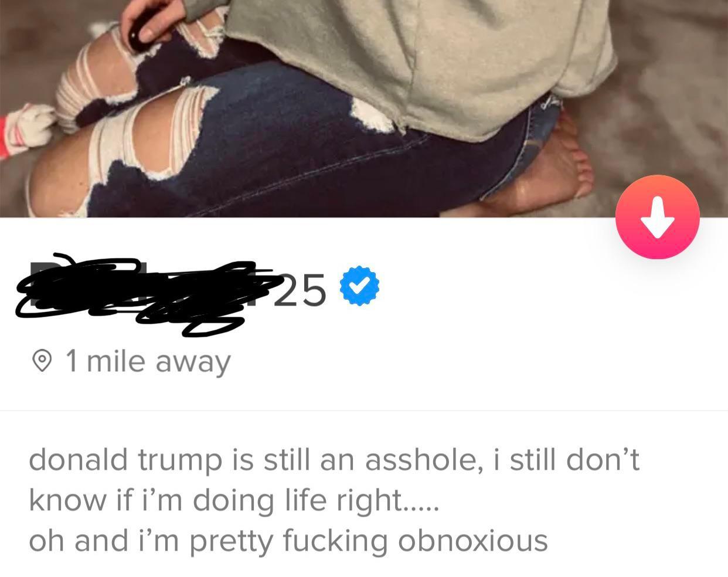Select the location pin icon
The image size is (728, 577).
40,361
